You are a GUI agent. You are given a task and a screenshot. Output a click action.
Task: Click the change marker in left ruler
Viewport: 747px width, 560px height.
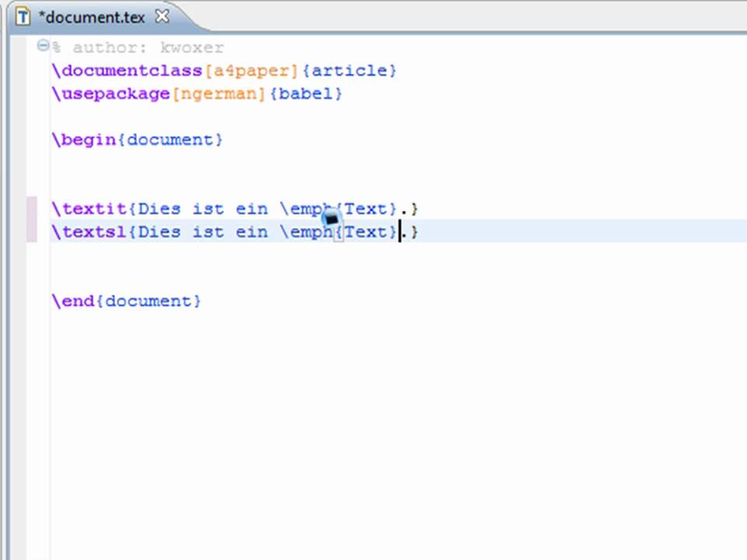coord(31,219)
